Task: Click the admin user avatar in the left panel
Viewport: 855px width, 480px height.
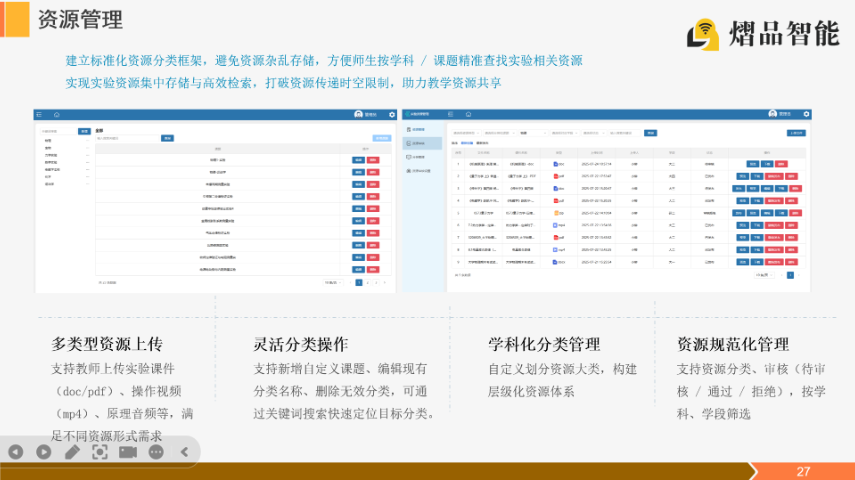Action: pos(359,115)
